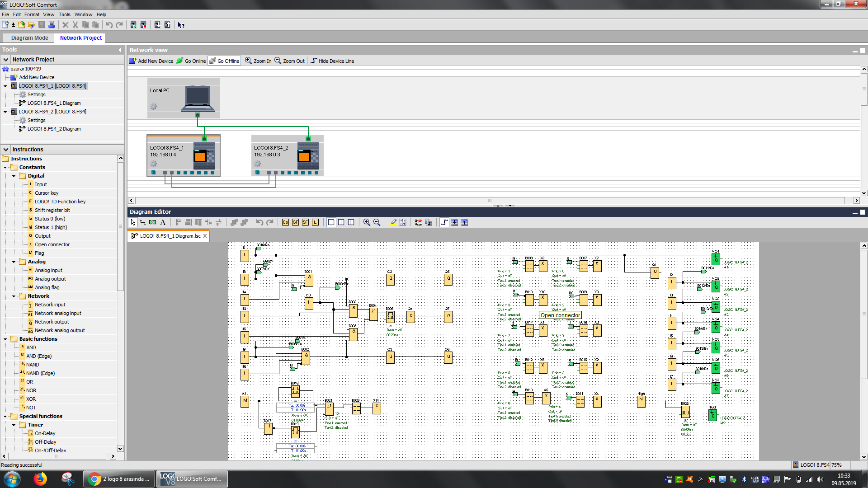Toggle Selection pointer tool in Diagram Editor
The image size is (868, 488).
click(133, 222)
